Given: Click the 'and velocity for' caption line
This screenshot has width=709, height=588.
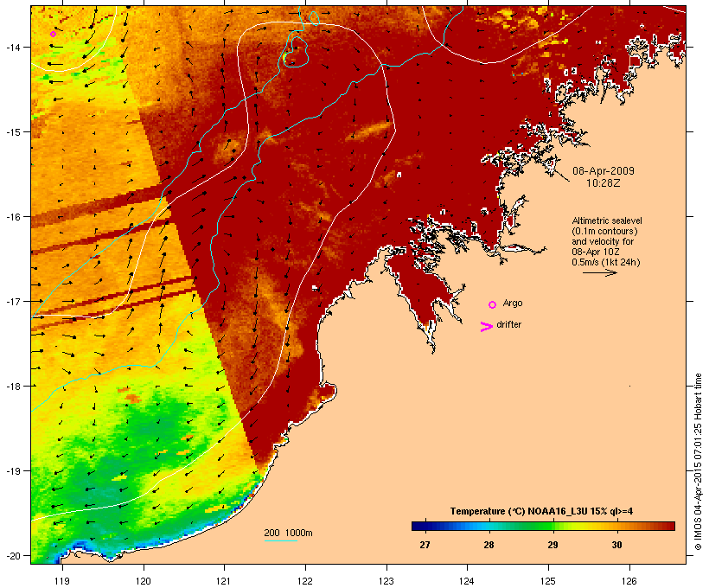Looking at the screenshot, I should click(x=603, y=241).
